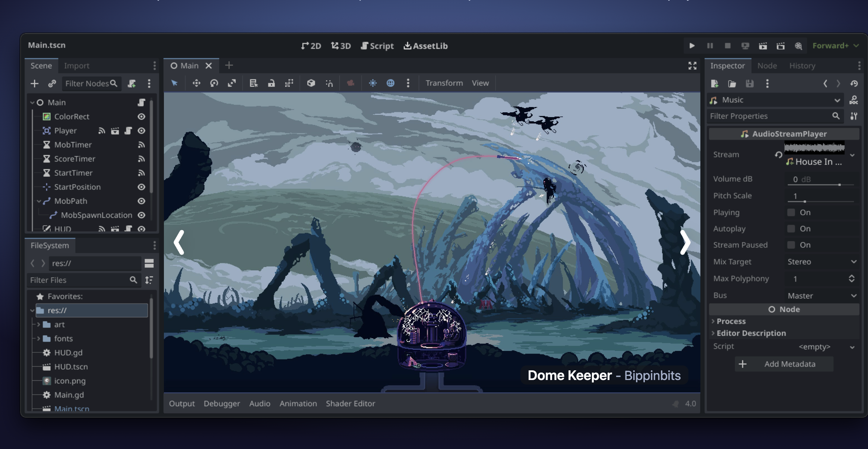Open the Script workspace
This screenshot has height=449, width=868.
377,46
